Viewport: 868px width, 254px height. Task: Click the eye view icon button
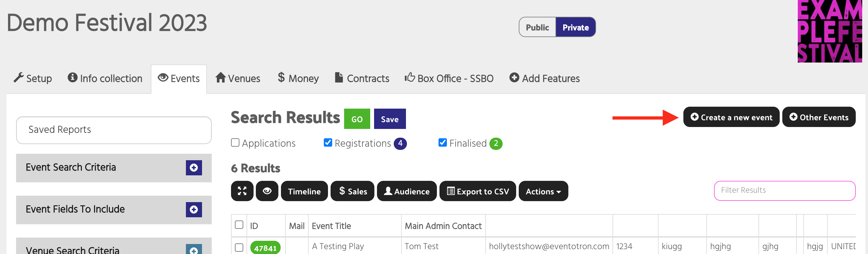pyautogui.click(x=267, y=191)
